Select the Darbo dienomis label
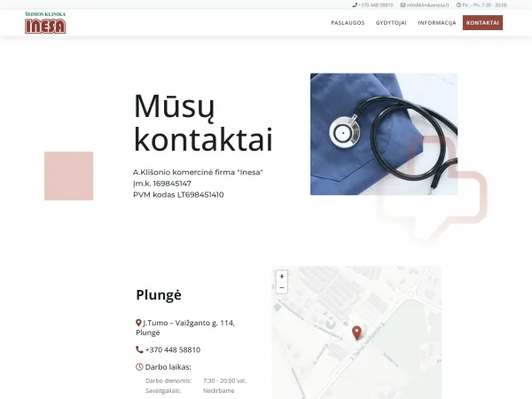This screenshot has height=399, width=532. [168, 380]
